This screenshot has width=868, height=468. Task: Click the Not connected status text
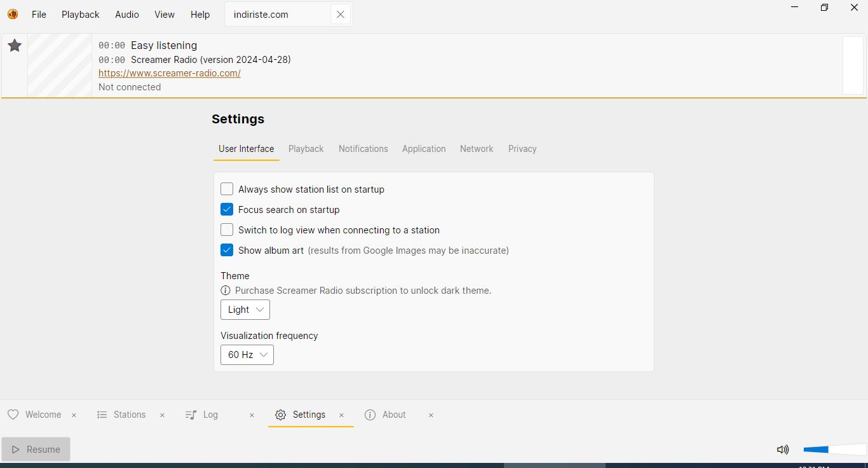coord(130,87)
